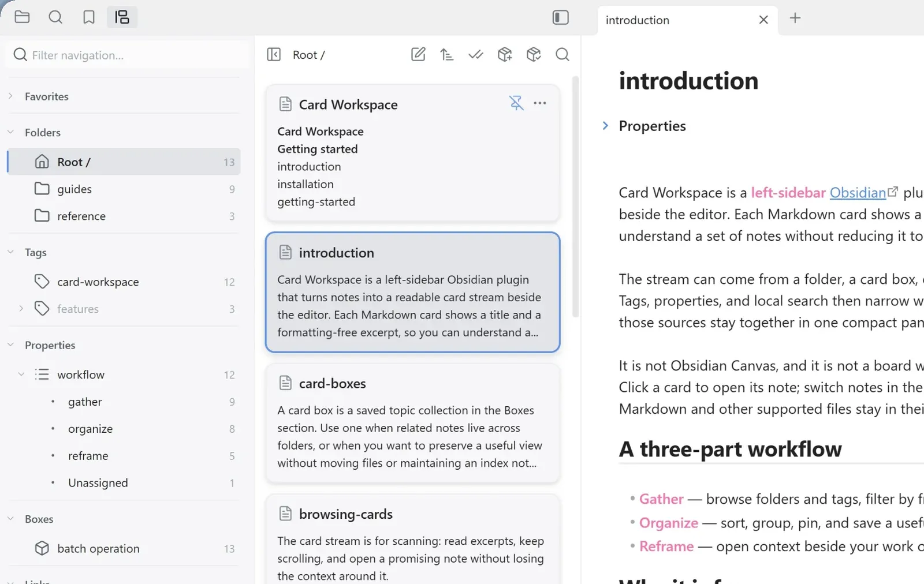The height and width of the screenshot is (584, 924).
Task: Click the guides folder icon
Action: click(x=42, y=189)
